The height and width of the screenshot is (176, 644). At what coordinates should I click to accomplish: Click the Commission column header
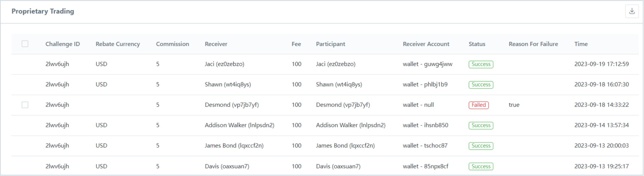[x=172, y=44]
